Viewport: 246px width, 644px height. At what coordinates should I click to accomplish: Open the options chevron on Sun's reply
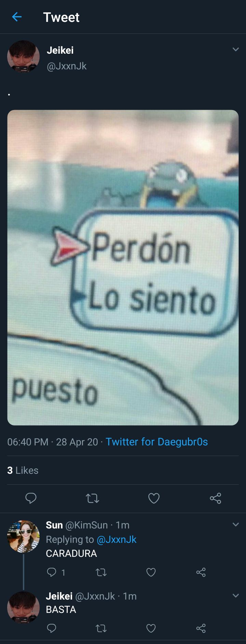click(235, 524)
